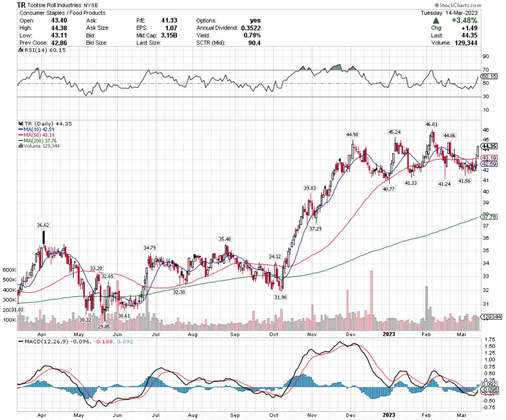Click the TR ticker symbol in the chart title
The width and height of the screenshot is (506, 420).
(21, 5)
